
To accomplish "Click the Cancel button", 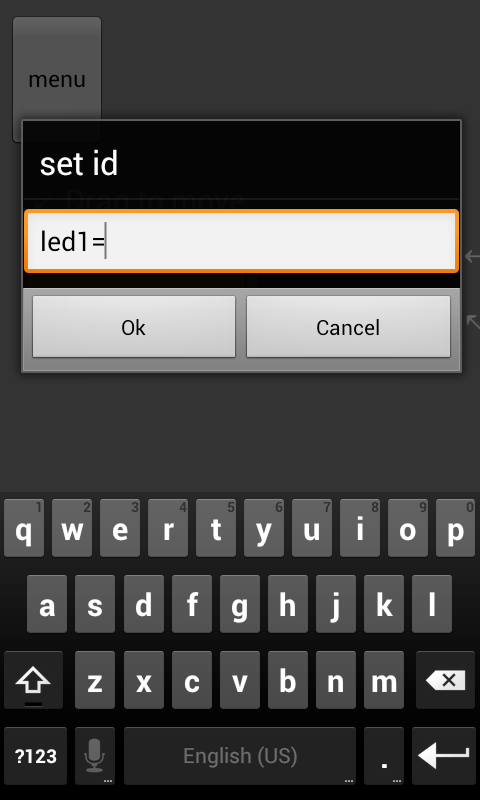I will coord(348,327).
